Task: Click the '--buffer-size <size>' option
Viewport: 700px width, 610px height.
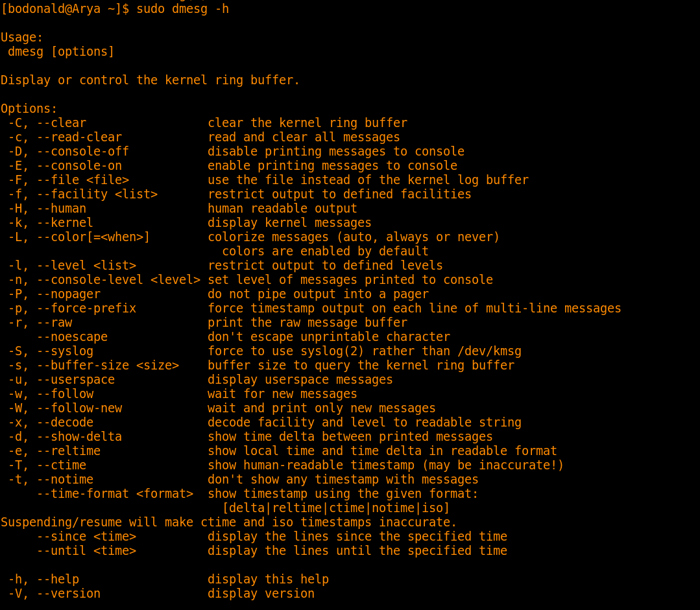Action: coord(108,366)
